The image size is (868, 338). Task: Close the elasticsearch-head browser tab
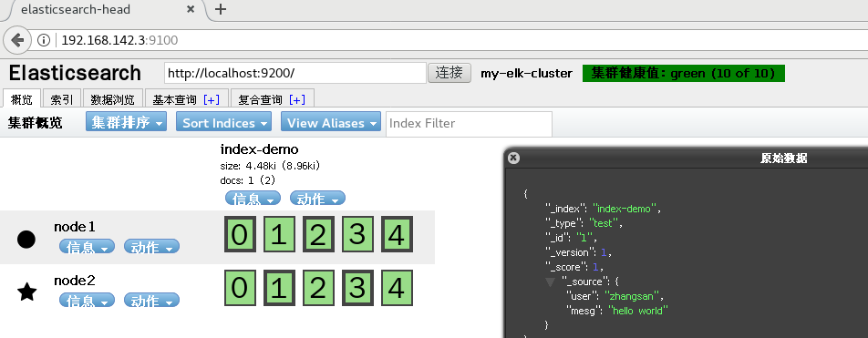191,9
